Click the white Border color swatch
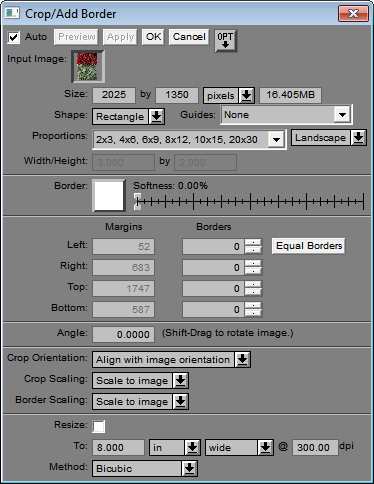 (x=109, y=195)
